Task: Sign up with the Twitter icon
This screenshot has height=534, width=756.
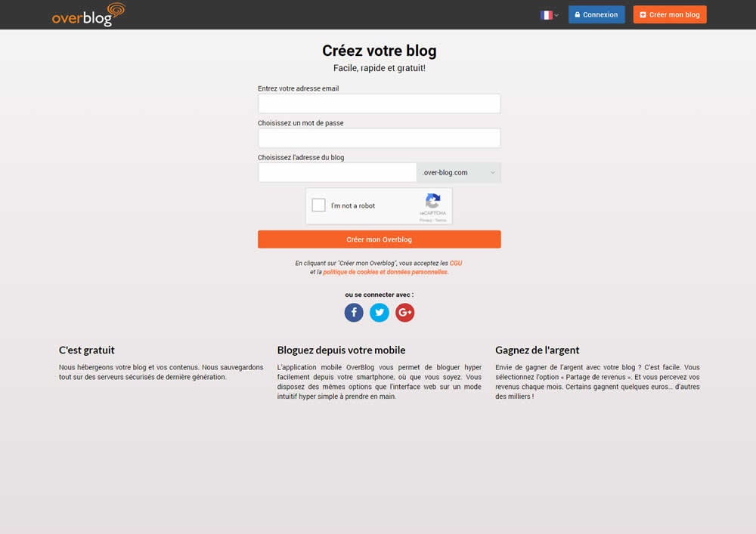Action: 380,313
